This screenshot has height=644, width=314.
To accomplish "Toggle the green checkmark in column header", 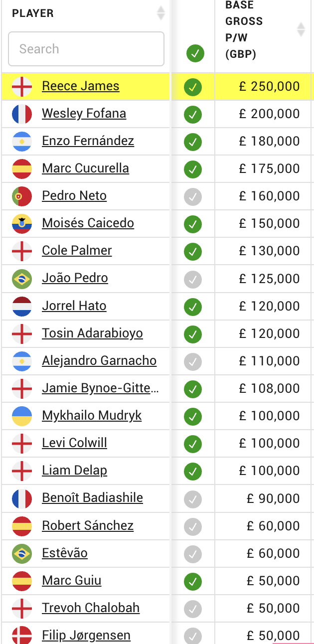I will coord(195,53).
